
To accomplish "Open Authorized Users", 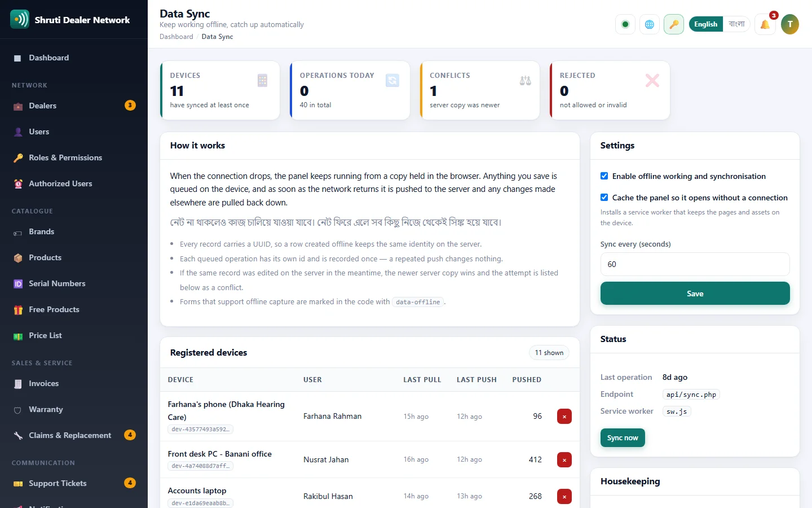I will click(x=74, y=184).
